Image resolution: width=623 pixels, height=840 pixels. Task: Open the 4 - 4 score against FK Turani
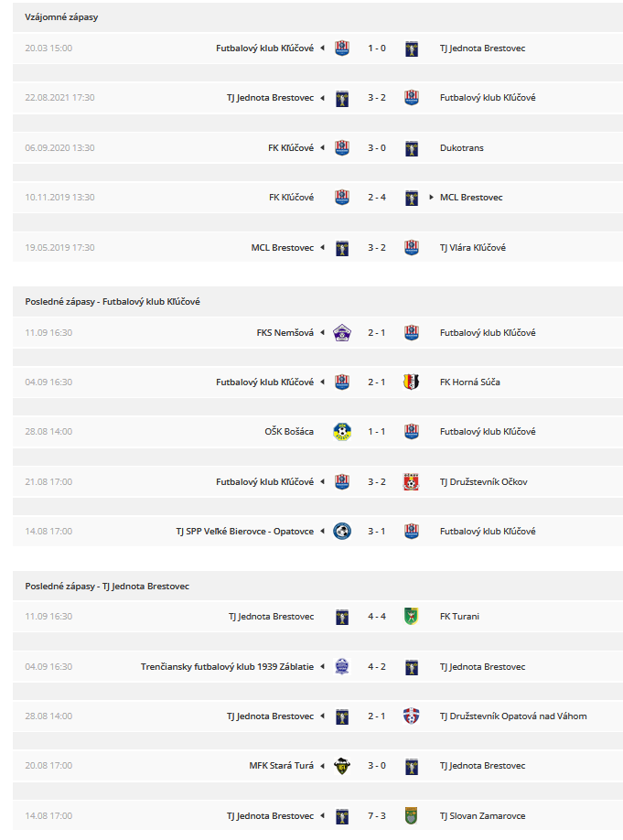tap(377, 617)
